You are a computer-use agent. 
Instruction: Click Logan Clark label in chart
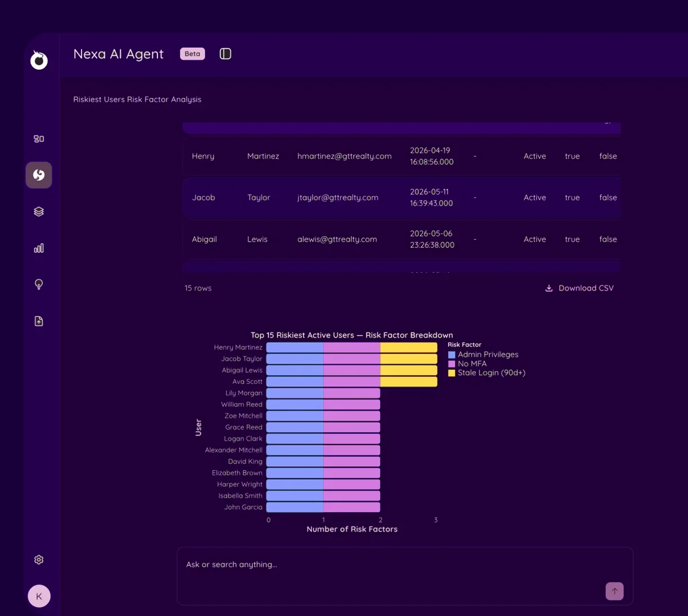[243, 439]
